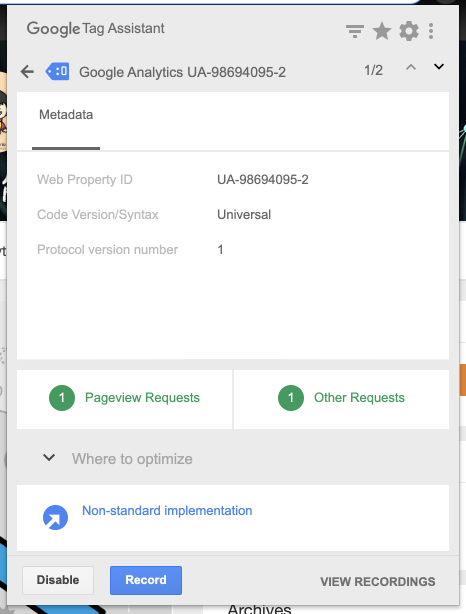Open the three-dot more options menu
This screenshot has width=466, height=614.
tap(431, 31)
